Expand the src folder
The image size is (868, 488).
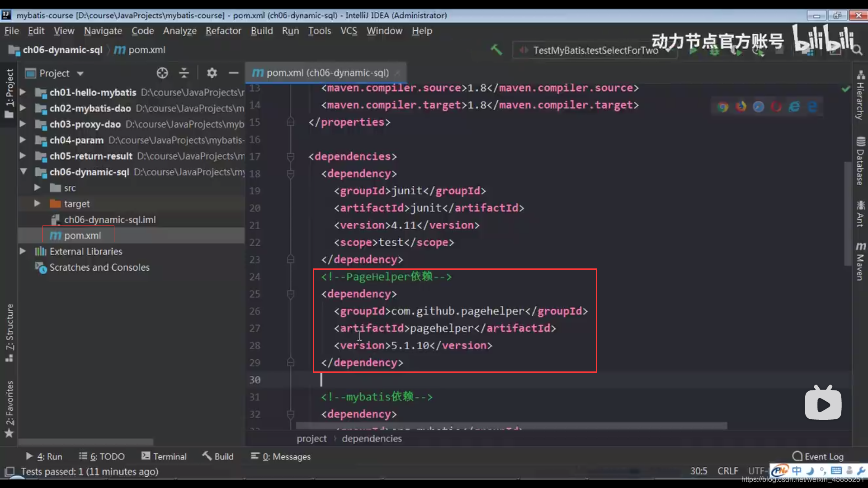coord(37,188)
